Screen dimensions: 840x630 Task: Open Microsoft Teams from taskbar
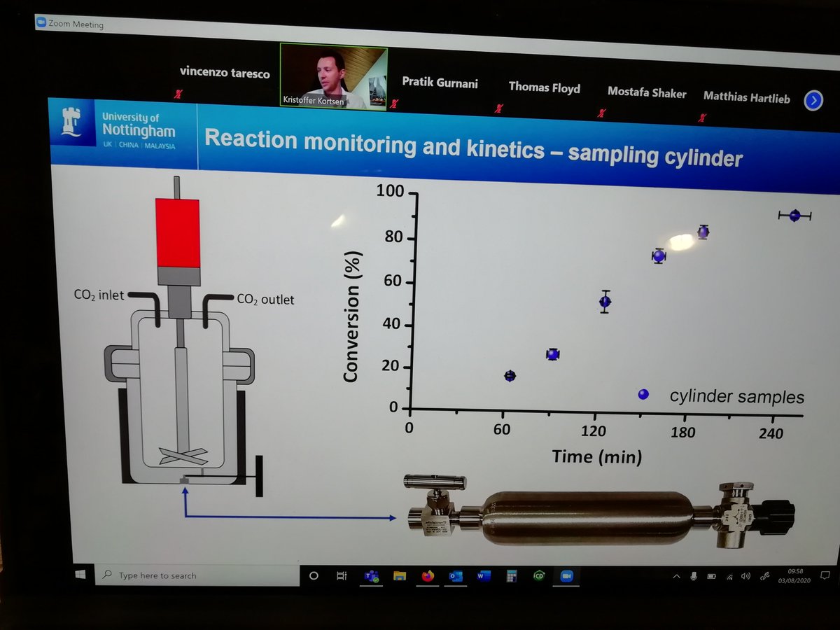point(370,576)
